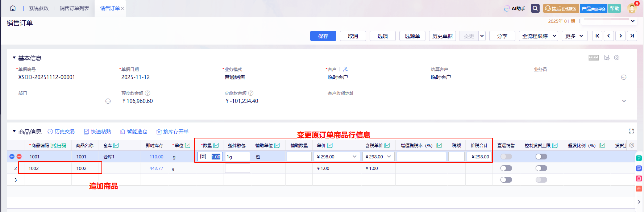Expand the account selector below the avatar
Image resolution: width=644 pixels, height=212 pixels.
(633, 21)
